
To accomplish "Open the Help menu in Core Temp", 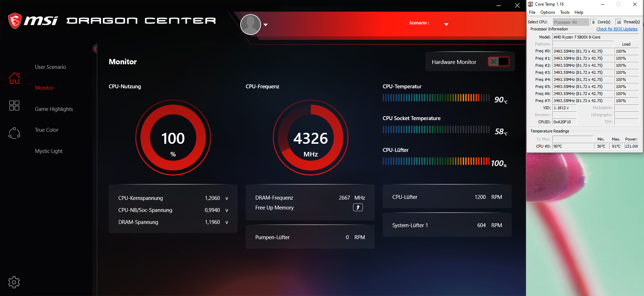I will click(x=579, y=12).
